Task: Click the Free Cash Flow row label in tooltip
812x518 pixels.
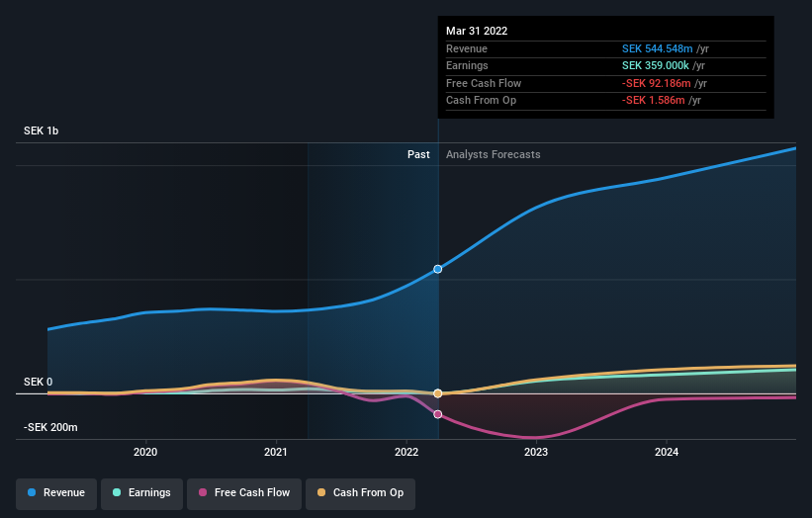Action: tap(484, 83)
